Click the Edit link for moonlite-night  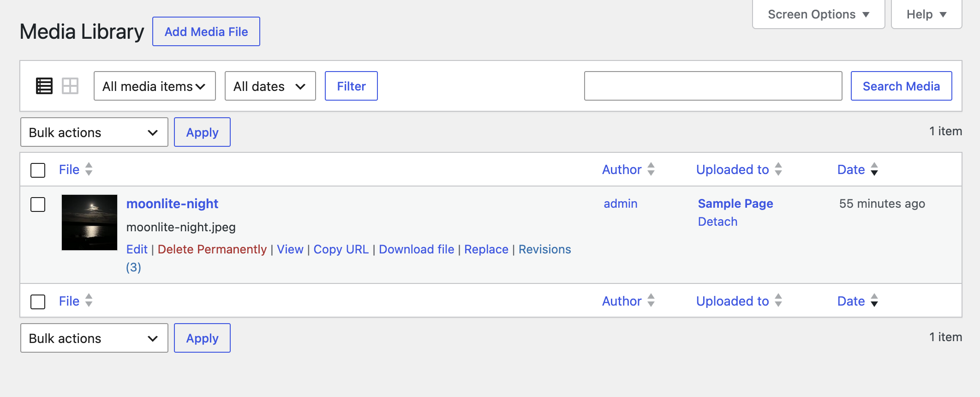(x=137, y=249)
